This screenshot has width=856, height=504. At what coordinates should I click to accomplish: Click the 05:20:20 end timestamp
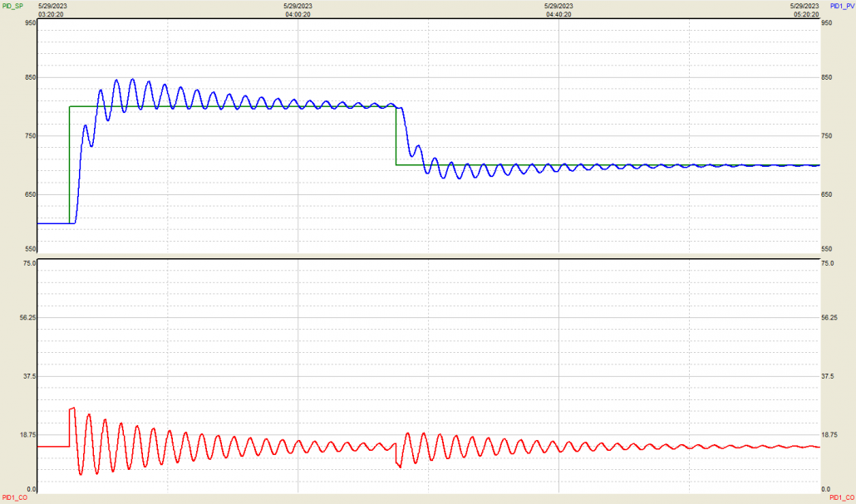804,14
